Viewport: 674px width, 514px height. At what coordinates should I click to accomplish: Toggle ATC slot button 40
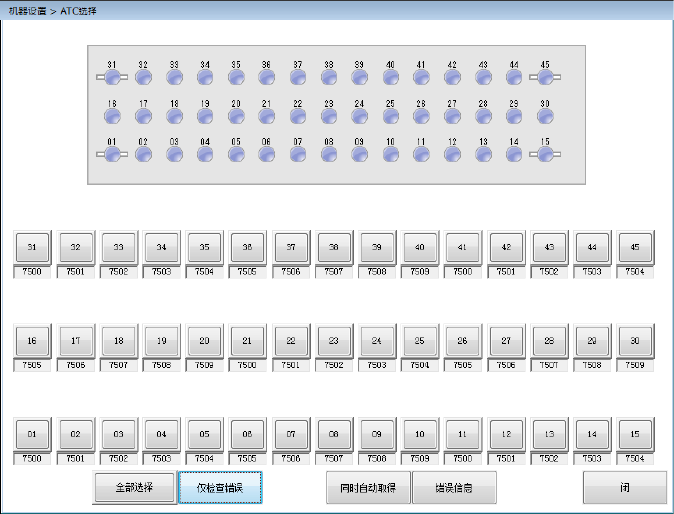pos(420,247)
